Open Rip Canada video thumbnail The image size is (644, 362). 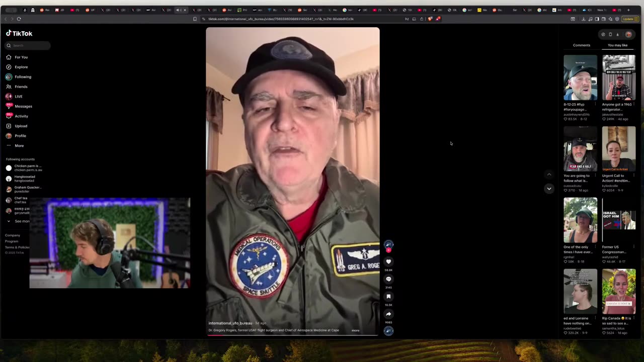619,292
